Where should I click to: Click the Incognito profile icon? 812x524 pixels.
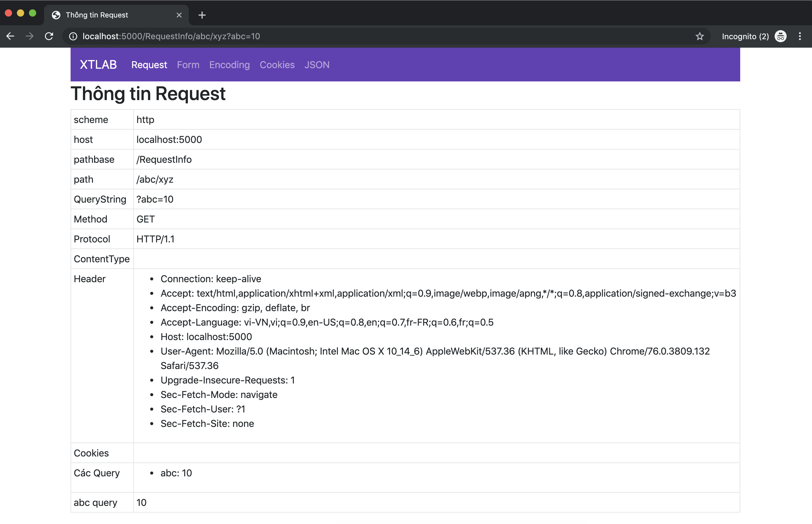[x=780, y=36]
